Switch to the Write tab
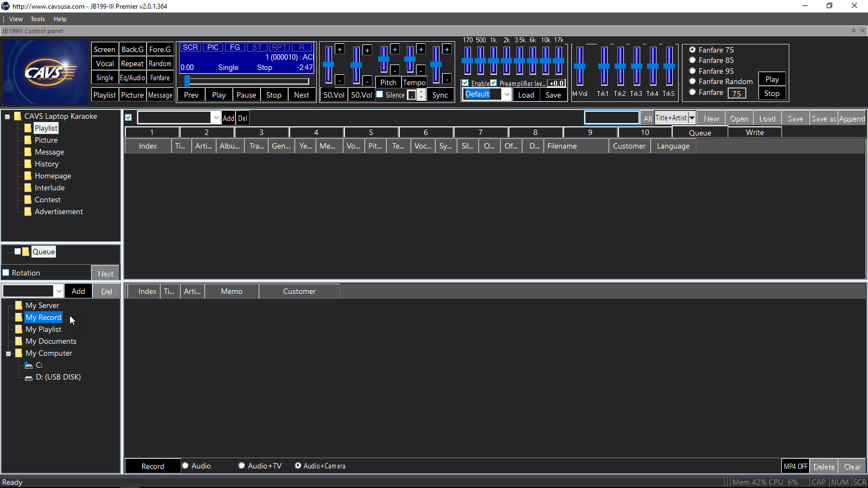Viewport: 868px width, 488px height. click(755, 132)
